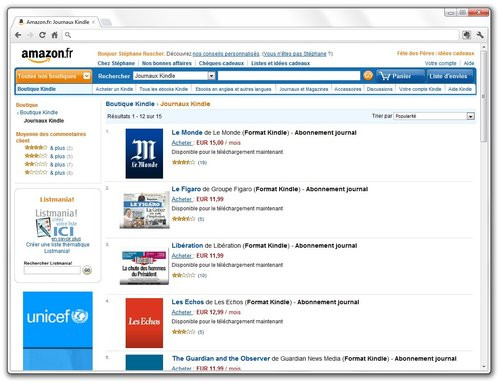Open the Le Monde cover thumbnail
This screenshot has height=382, width=500.
coord(144,153)
